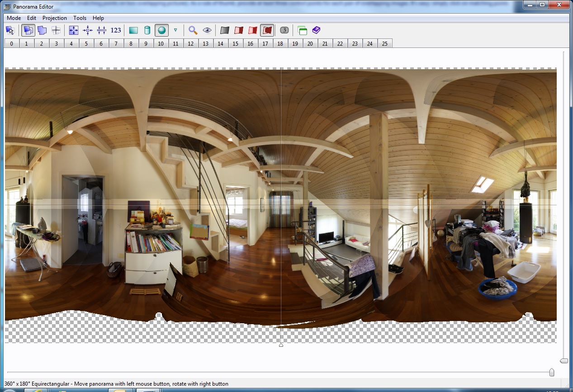This screenshot has height=392, width=573.
Task: Toggle the spherical equirectangular projection button
Action: pos(161,30)
